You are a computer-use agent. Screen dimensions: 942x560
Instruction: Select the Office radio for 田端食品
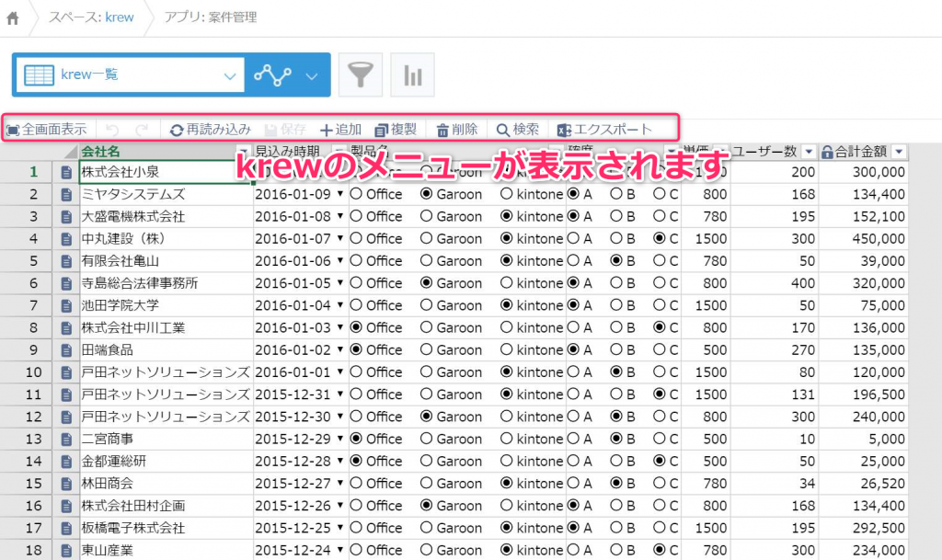(356, 349)
